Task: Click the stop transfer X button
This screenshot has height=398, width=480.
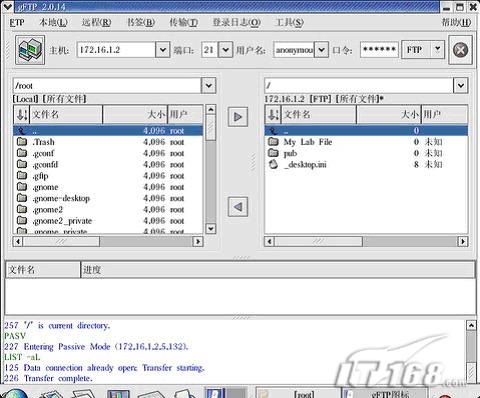Action: tap(460, 50)
